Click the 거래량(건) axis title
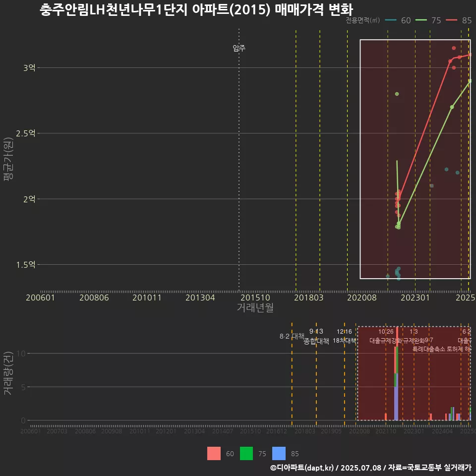The height and width of the screenshot is (476, 476). click(x=8, y=373)
